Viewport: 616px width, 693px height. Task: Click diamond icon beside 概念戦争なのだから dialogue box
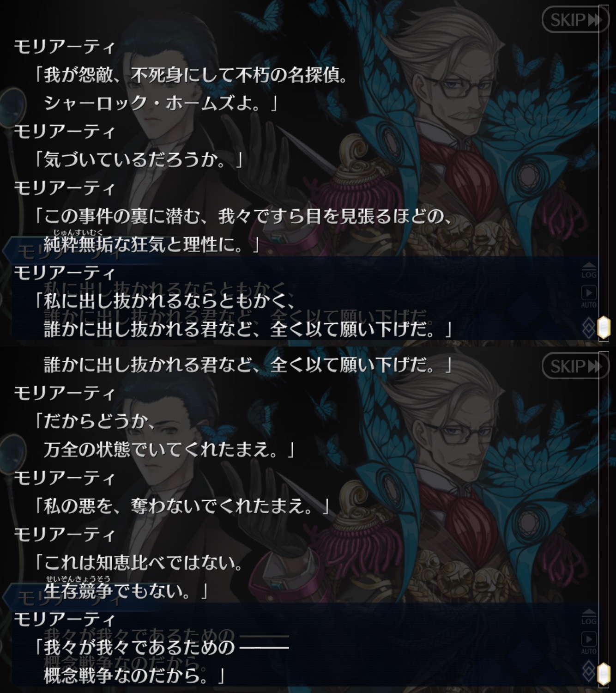pyautogui.click(x=589, y=674)
